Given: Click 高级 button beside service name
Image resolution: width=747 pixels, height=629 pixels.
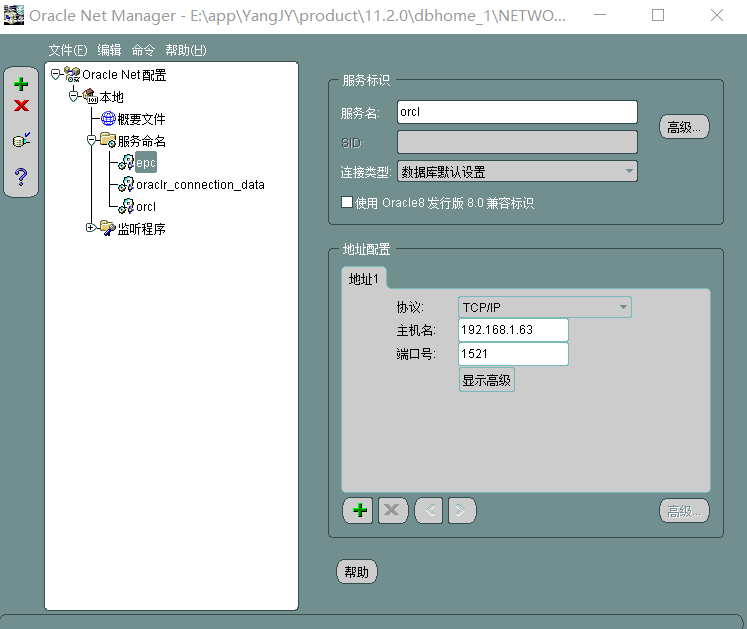Looking at the screenshot, I should [684, 127].
